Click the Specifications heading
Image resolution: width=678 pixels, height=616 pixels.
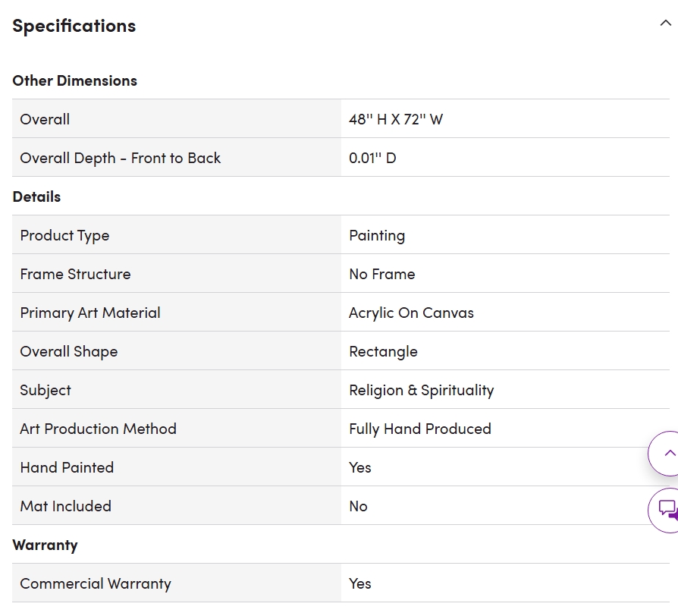click(74, 26)
